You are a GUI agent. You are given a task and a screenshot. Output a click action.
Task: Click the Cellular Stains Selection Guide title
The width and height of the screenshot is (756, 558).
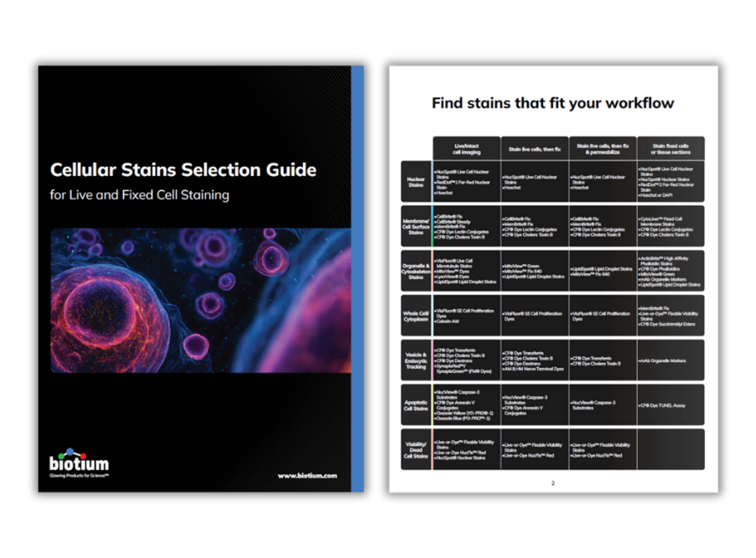pyautogui.click(x=183, y=170)
